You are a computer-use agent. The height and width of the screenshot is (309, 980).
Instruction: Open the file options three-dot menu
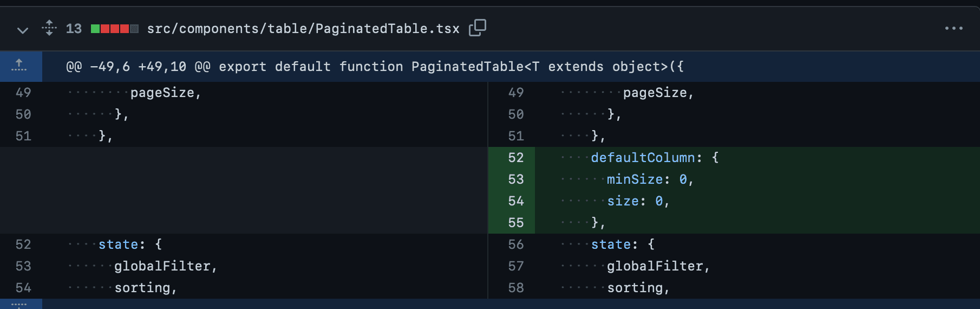point(953,28)
